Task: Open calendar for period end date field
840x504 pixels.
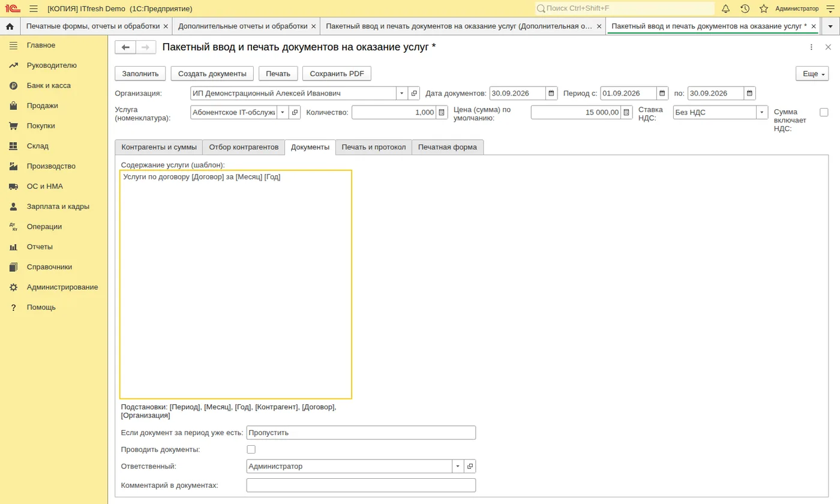Action: click(x=750, y=94)
